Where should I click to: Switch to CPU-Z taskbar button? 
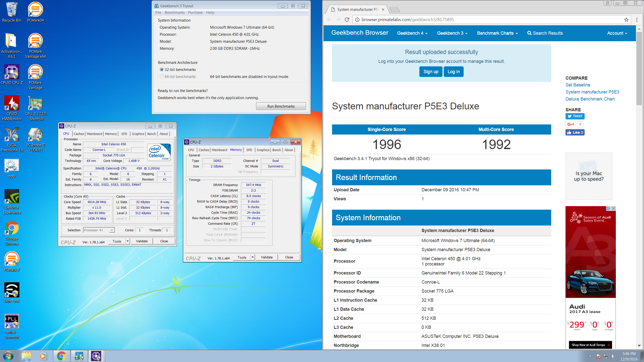(96, 356)
